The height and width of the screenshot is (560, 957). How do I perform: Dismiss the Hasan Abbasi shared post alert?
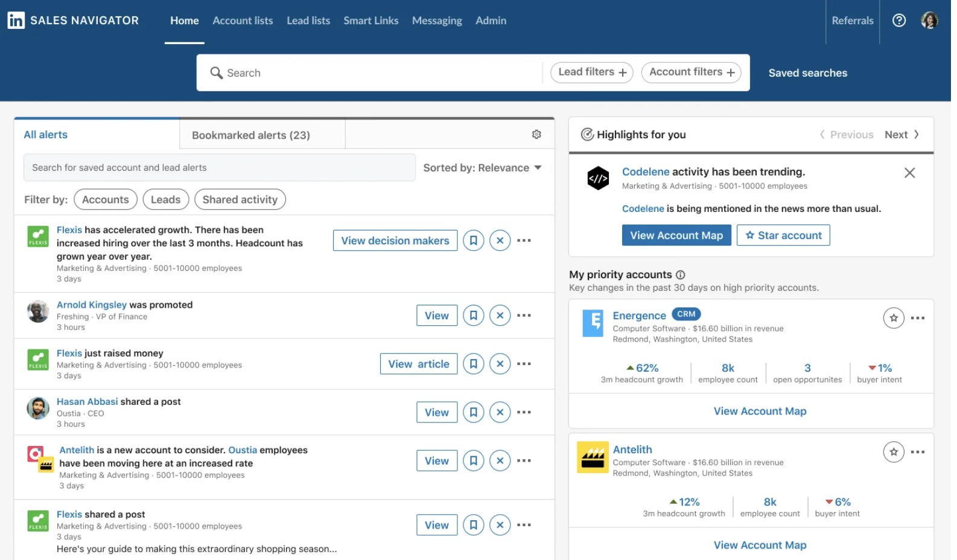[x=500, y=412]
